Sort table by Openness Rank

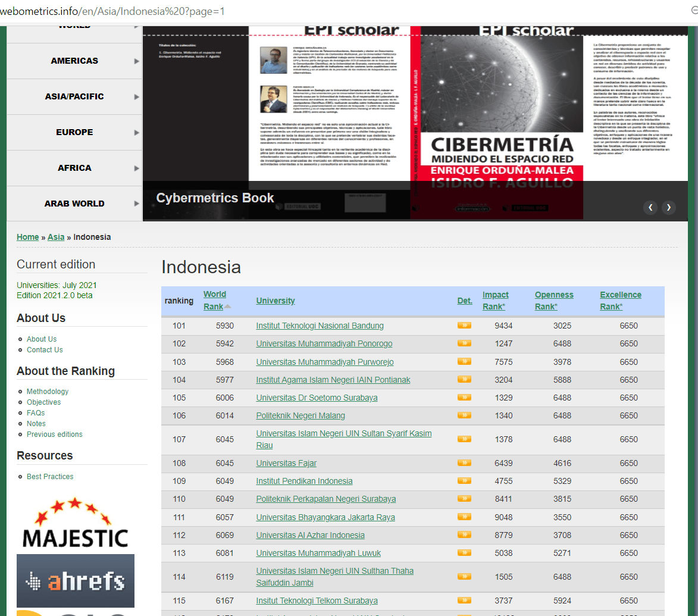click(554, 301)
